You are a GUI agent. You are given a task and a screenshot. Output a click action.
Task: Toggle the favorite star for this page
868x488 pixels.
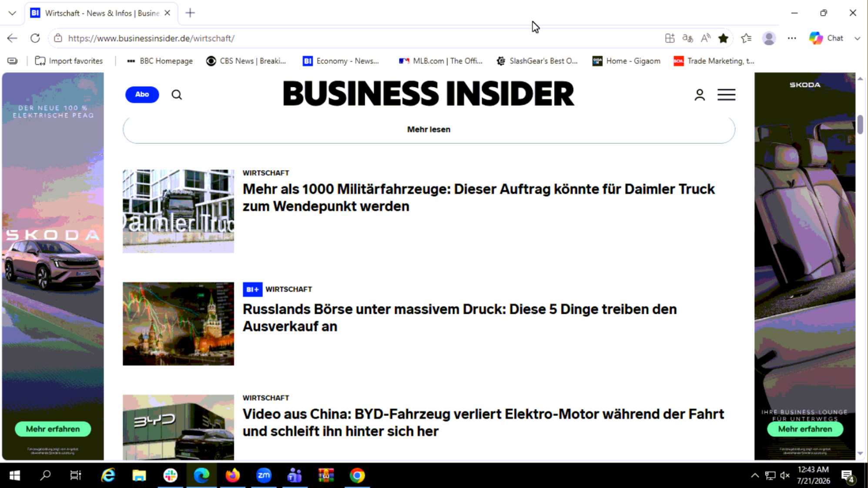(x=723, y=38)
